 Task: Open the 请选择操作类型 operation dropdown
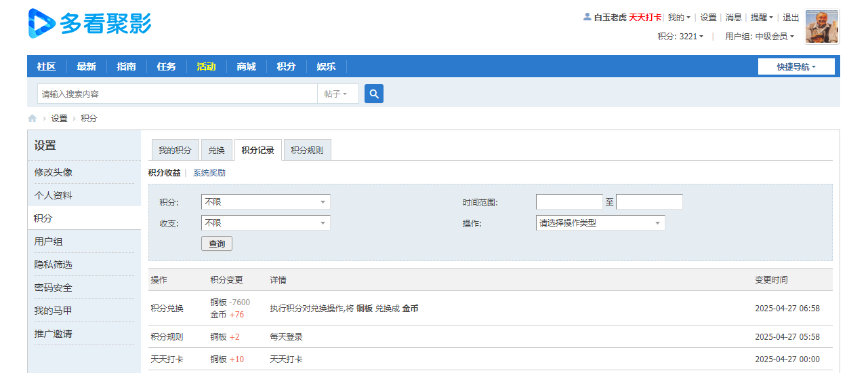[x=600, y=223]
